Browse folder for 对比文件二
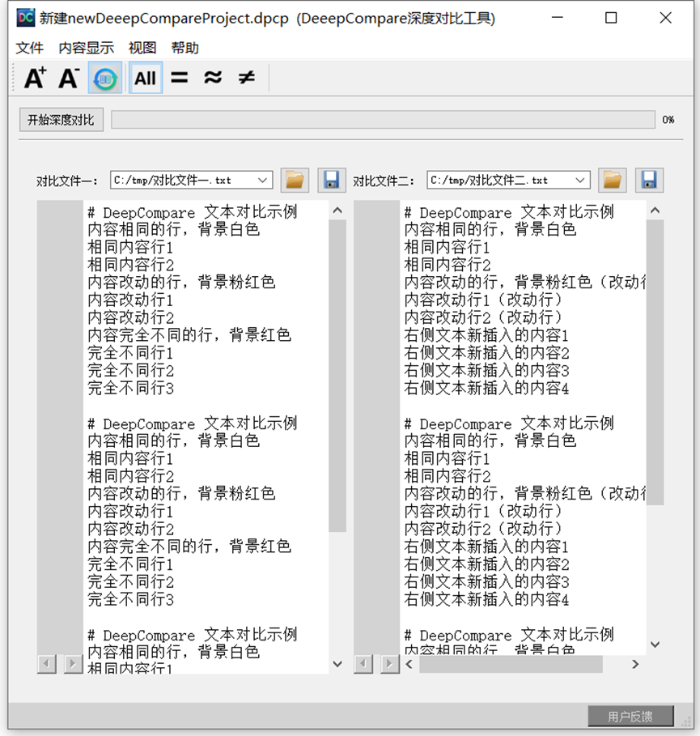Screen dimensions: 700x736 coord(613,180)
